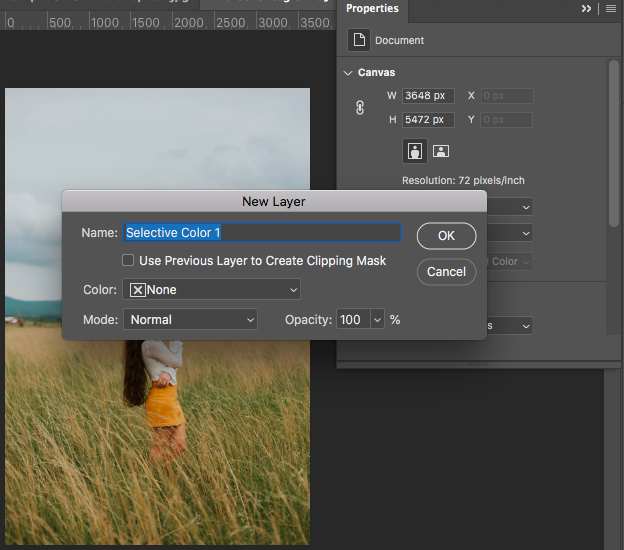Click OK in the New Layer dialog
Image resolution: width=624 pixels, height=550 pixels.
click(x=446, y=236)
